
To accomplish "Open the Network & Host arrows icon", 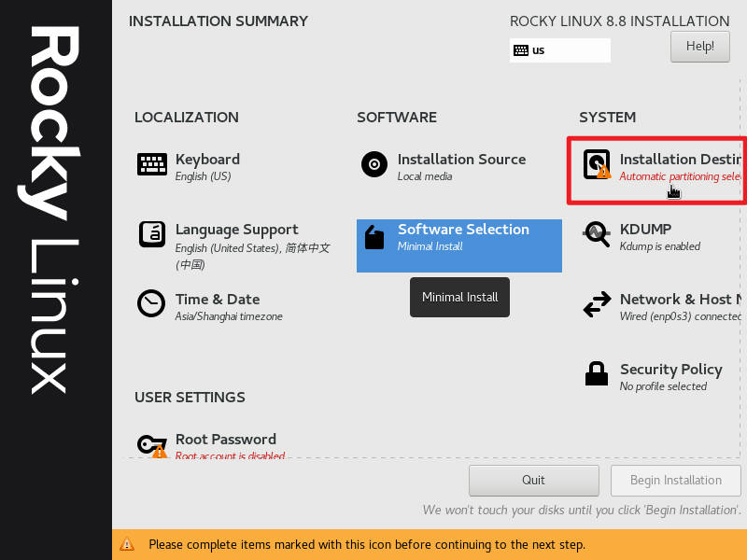I will pos(597,304).
